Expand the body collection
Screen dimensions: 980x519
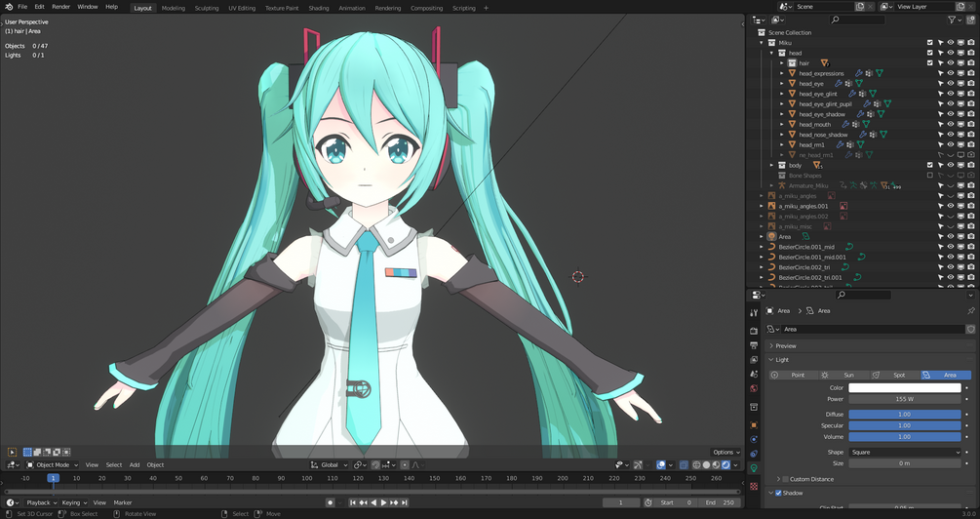772,166
